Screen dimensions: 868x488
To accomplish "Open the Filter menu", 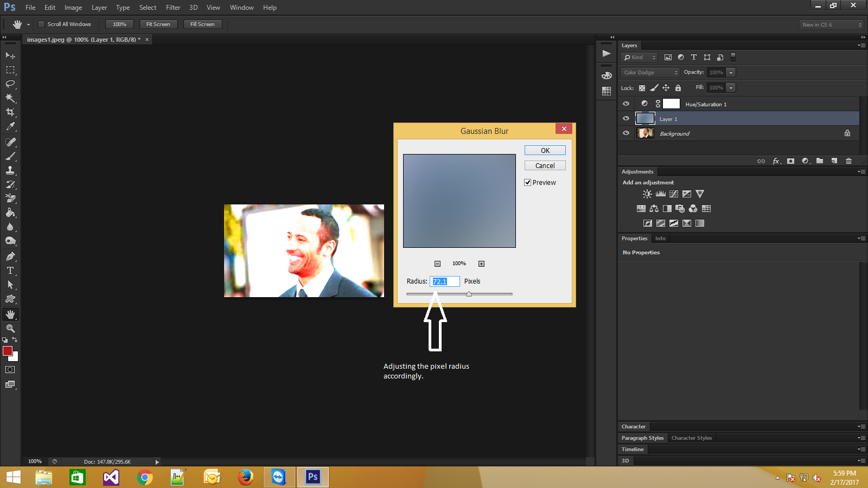I will pyautogui.click(x=173, y=8).
